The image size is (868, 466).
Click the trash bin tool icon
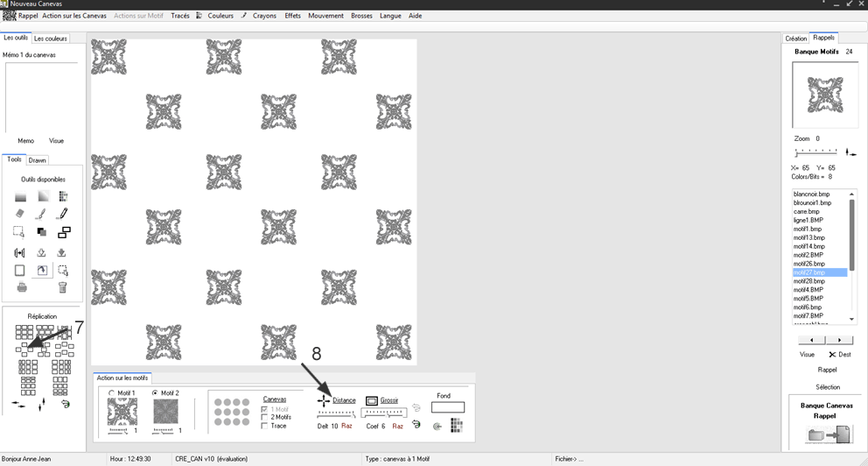click(63, 287)
